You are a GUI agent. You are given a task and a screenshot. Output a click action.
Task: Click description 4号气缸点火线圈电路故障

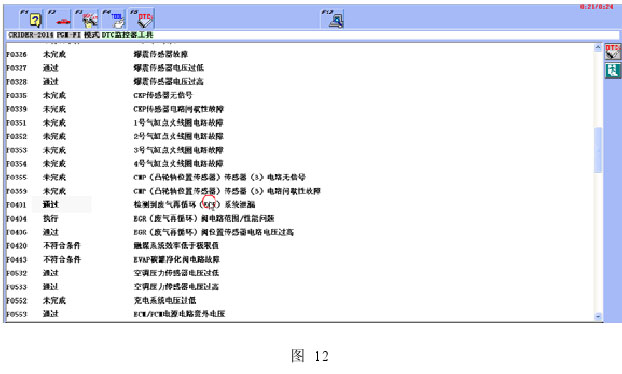click(179, 164)
